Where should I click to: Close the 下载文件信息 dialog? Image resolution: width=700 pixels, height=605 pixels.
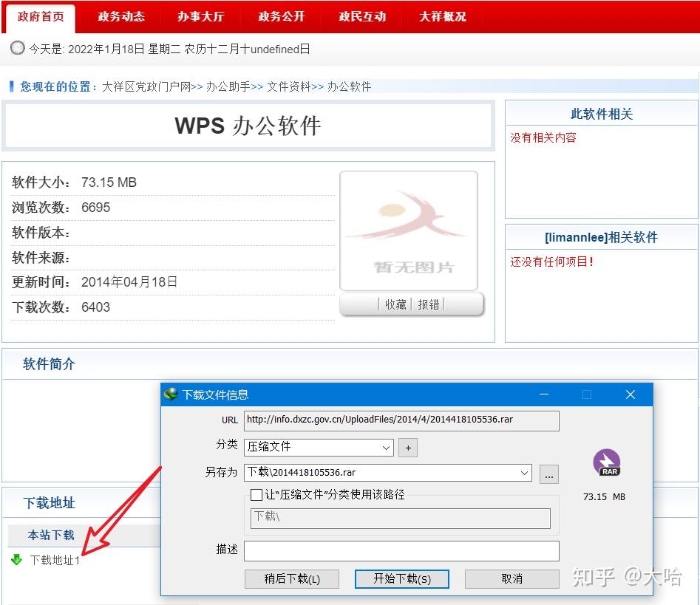[x=630, y=394]
